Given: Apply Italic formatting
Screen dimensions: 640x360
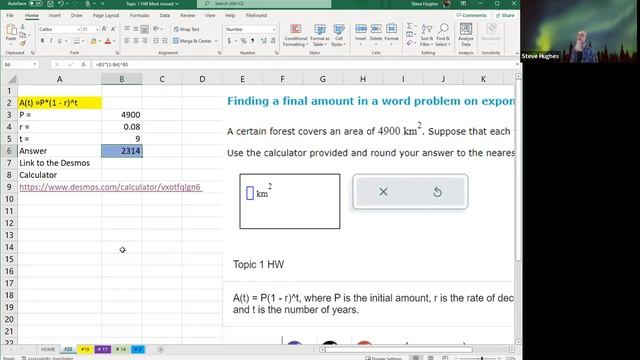Looking at the screenshot, I should pos(51,41).
